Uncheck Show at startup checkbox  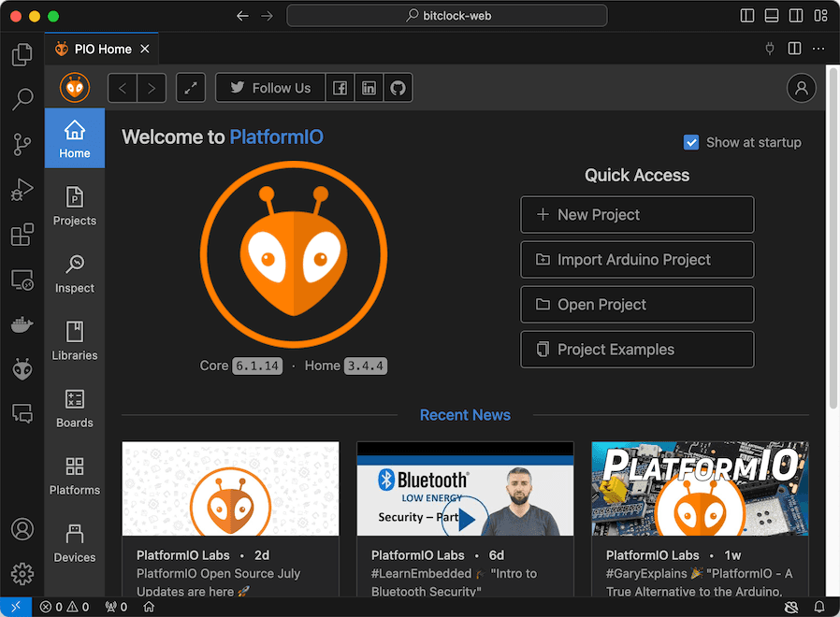pos(691,142)
